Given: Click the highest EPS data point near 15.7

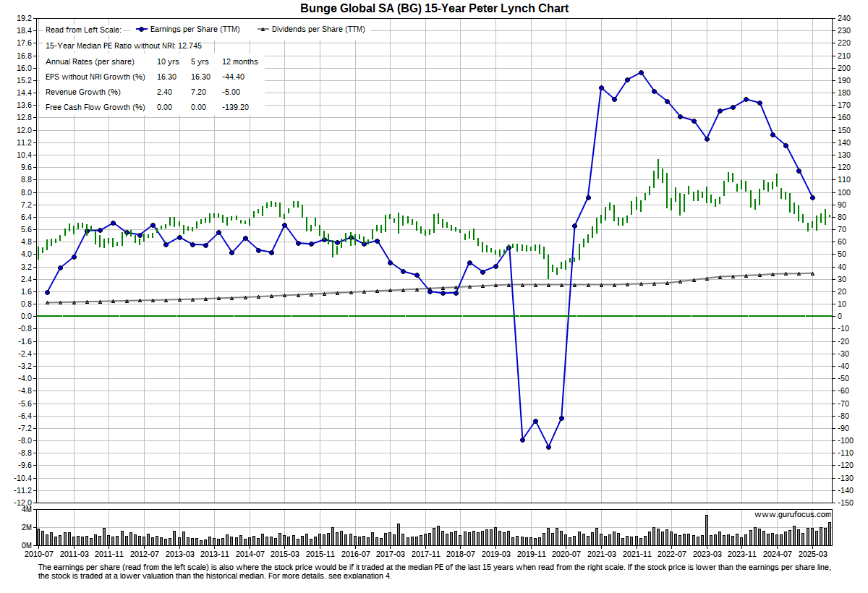Looking at the screenshot, I should tap(641, 73).
